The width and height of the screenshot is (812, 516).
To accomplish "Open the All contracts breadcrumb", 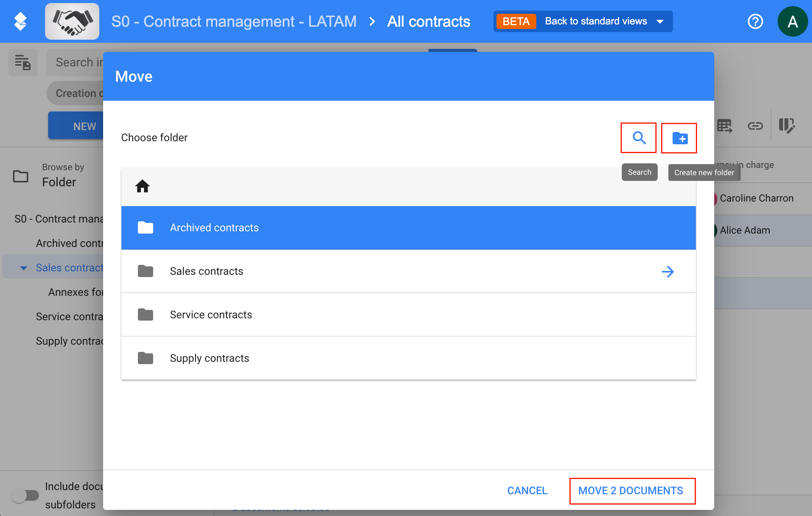I will tap(428, 21).
